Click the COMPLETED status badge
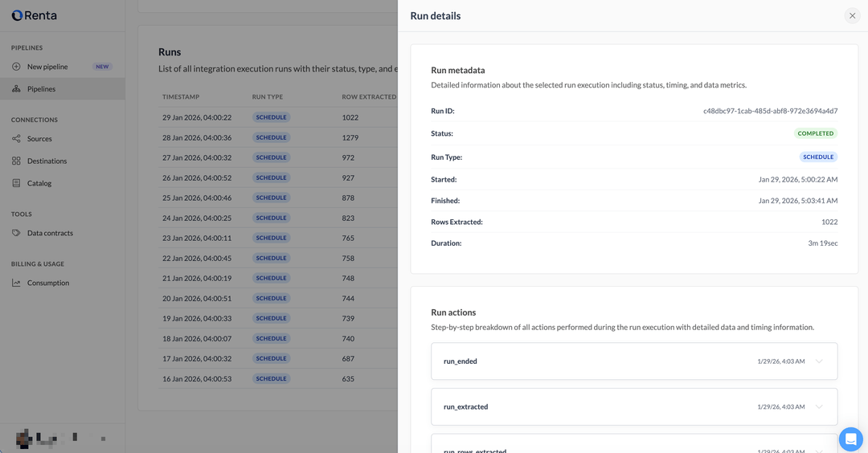 click(x=815, y=133)
